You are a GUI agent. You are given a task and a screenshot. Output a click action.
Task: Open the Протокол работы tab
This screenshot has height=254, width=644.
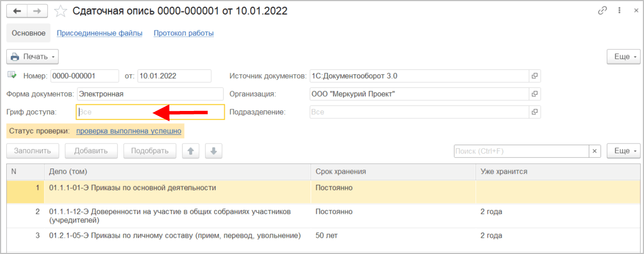pyautogui.click(x=184, y=33)
